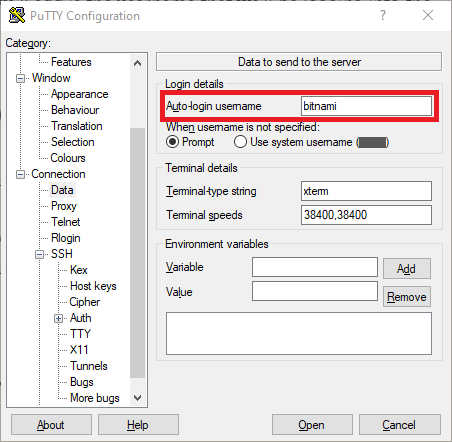Image resolution: width=452 pixels, height=442 pixels.
Task: Expand the Auth tree node
Action: [58, 319]
